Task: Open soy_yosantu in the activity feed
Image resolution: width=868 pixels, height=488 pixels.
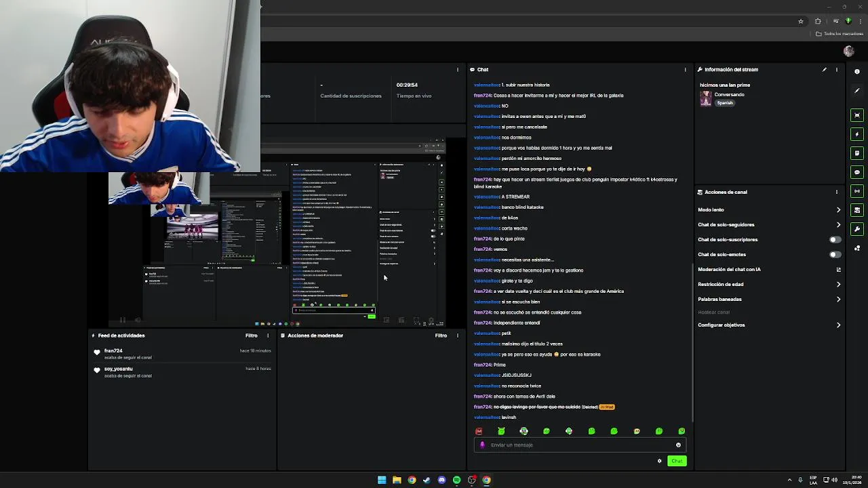Action: point(118,369)
